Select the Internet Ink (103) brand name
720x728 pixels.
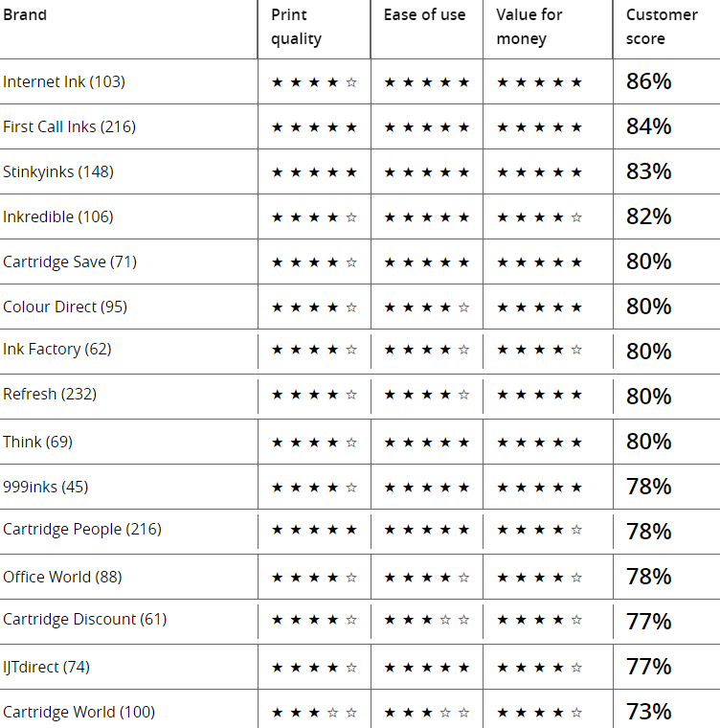point(64,82)
